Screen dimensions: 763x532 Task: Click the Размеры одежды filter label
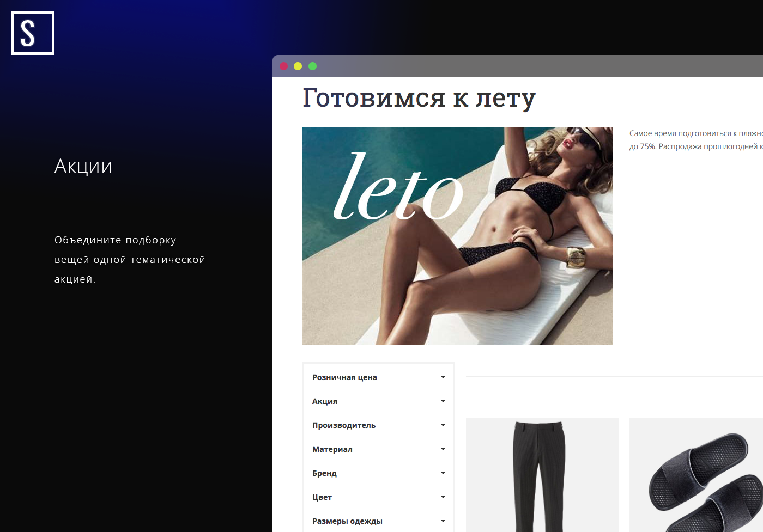(x=347, y=521)
